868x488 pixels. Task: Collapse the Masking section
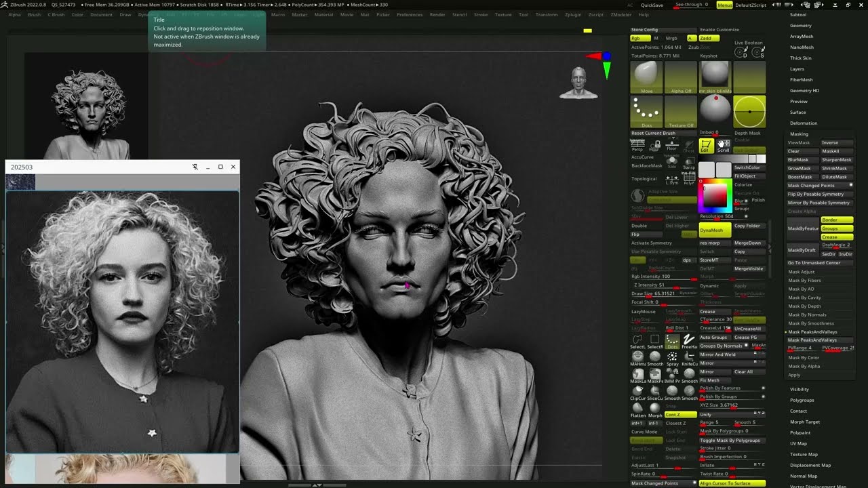(799, 134)
